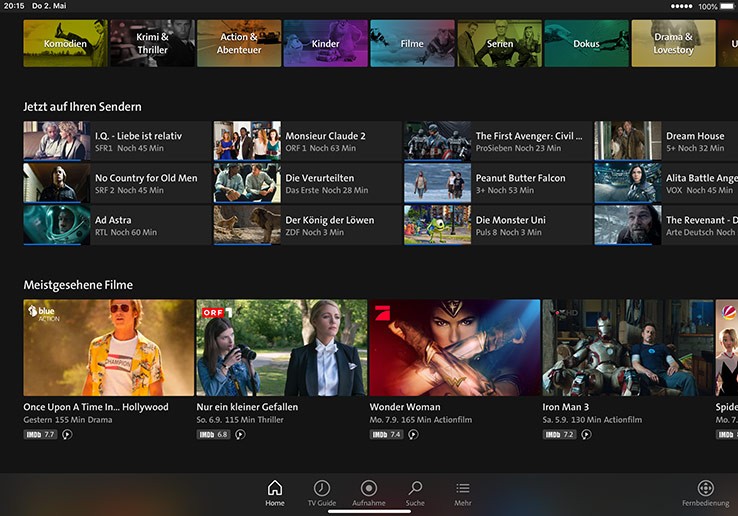This screenshot has width=738, height=516.
Task: Click IMDb 7.4 rating badge
Action: point(386,435)
